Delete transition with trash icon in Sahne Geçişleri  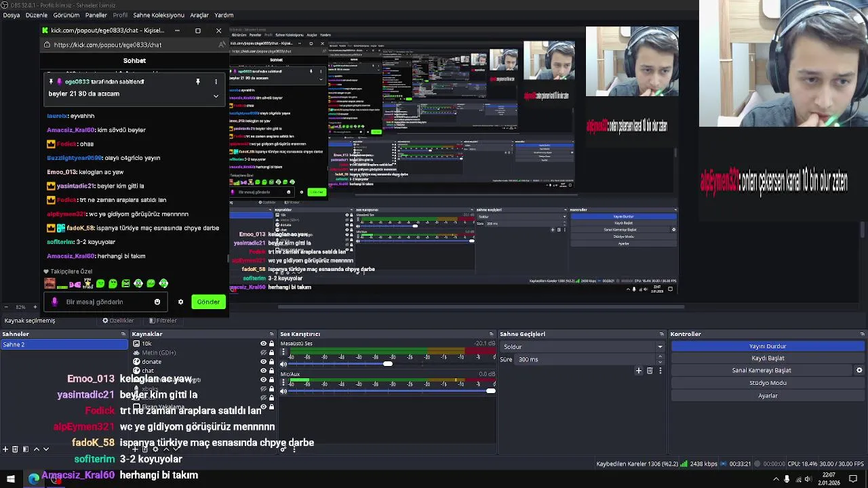(x=650, y=371)
